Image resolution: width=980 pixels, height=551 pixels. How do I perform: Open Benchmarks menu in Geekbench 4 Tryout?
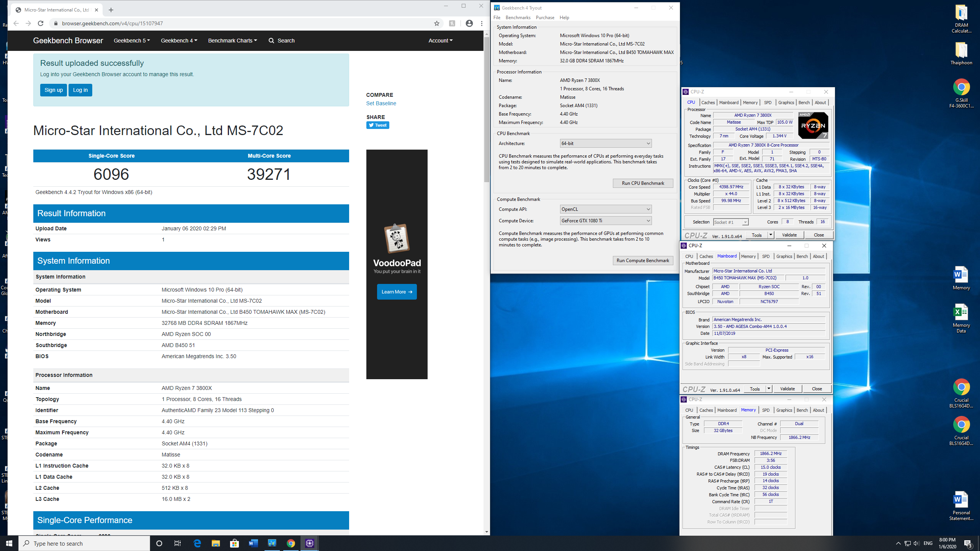tap(518, 18)
